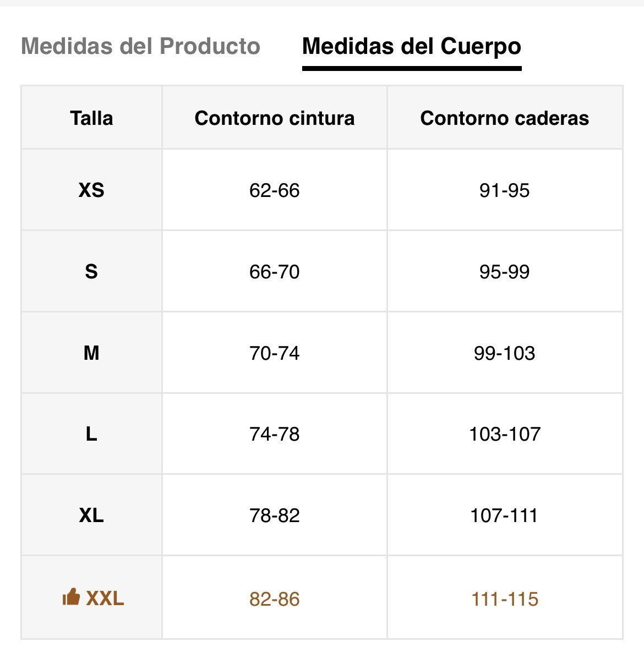Switch to Medidas del Producto tab
The image size is (644, 653).
(x=140, y=46)
